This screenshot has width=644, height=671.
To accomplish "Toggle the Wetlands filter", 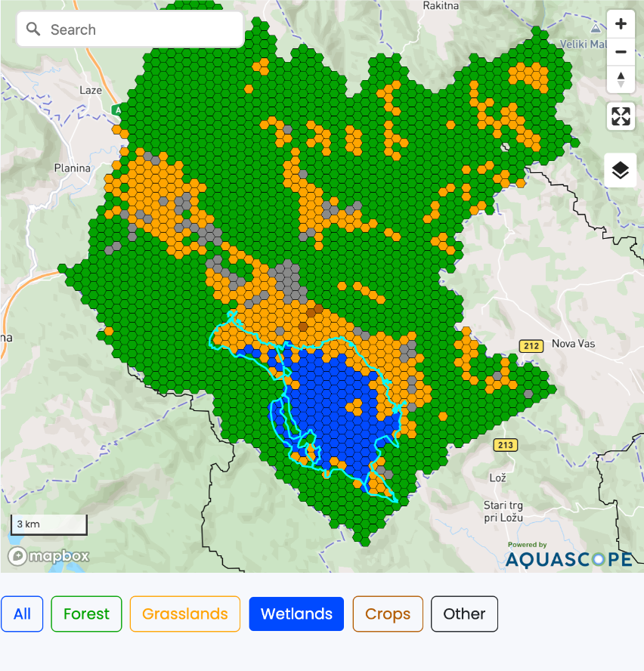I will (x=296, y=614).
